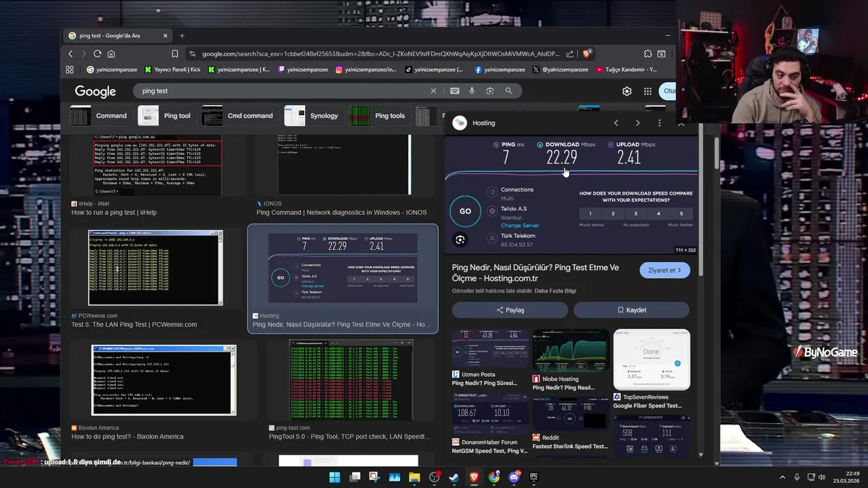
Task: Open a new browser tab with the plus
Action: [x=182, y=35]
